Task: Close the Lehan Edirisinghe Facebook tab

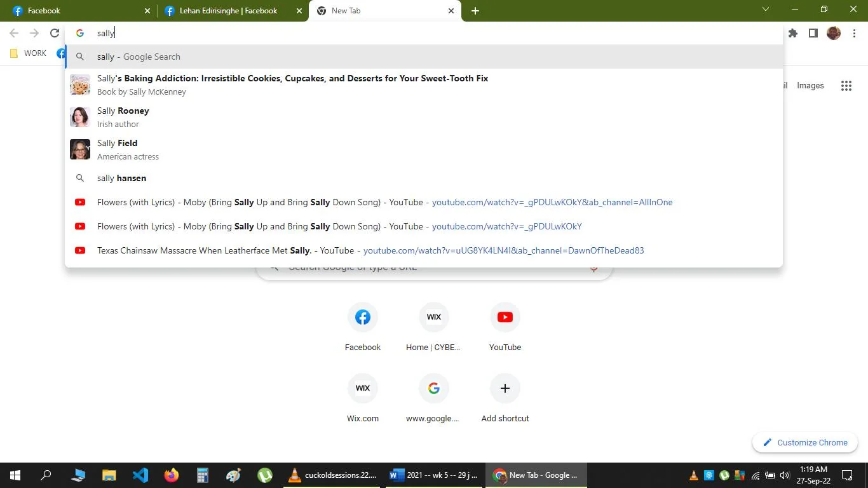Action: click(299, 11)
